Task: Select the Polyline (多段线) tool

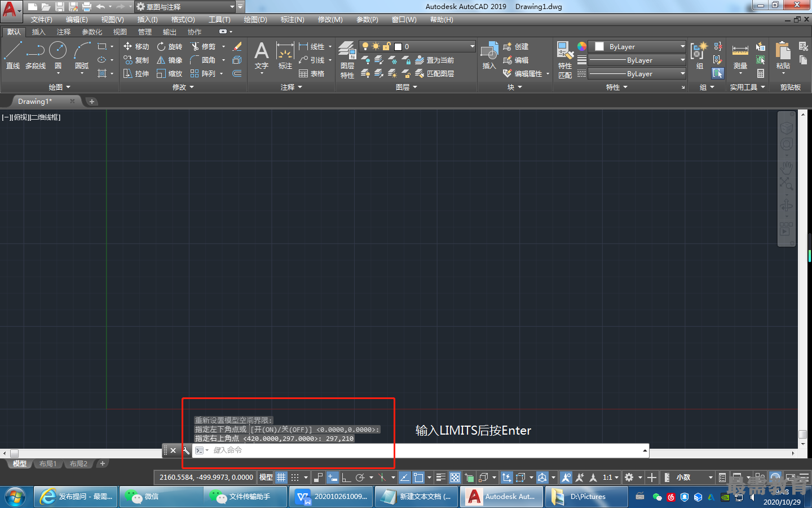Action: [x=35, y=55]
